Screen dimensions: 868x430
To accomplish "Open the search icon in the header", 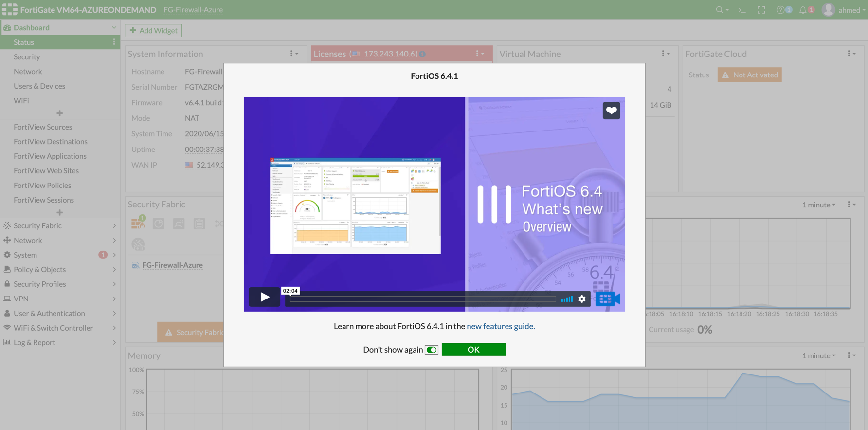I will point(720,10).
